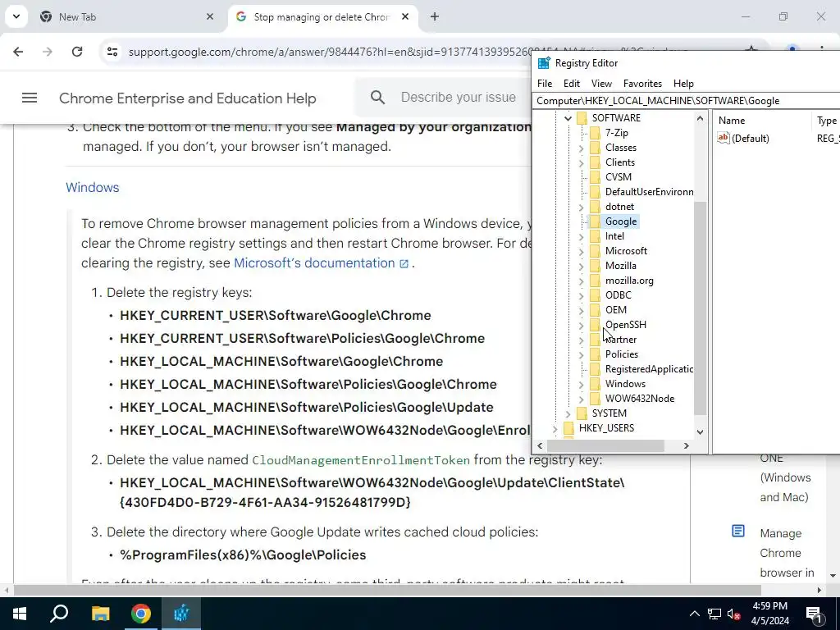Click Chrome Enterprise and Education Help title
Viewport: 840px width, 630px height.
(188, 98)
